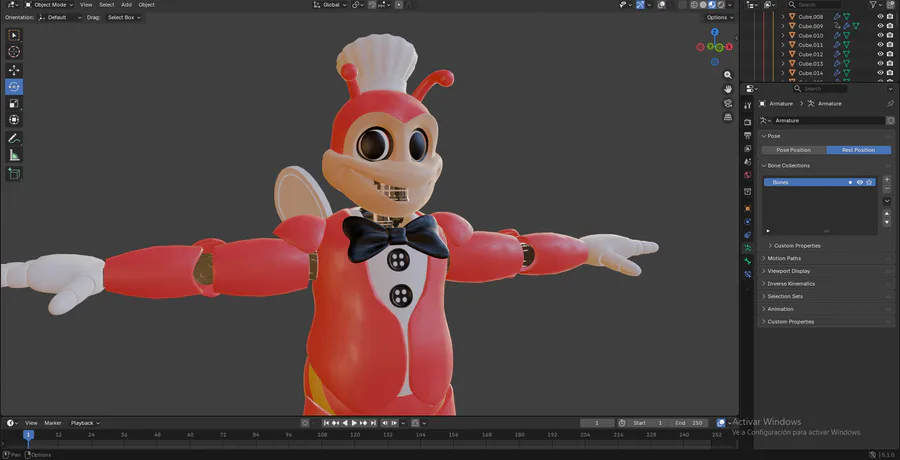Expand Cube.011 in outliner
This screenshot has width=900, height=460.
click(783, 45)
